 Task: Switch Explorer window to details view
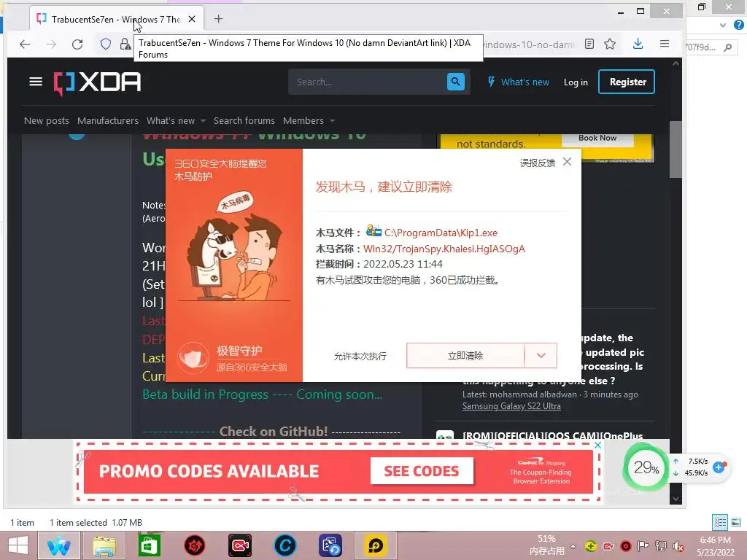(720, 522)
